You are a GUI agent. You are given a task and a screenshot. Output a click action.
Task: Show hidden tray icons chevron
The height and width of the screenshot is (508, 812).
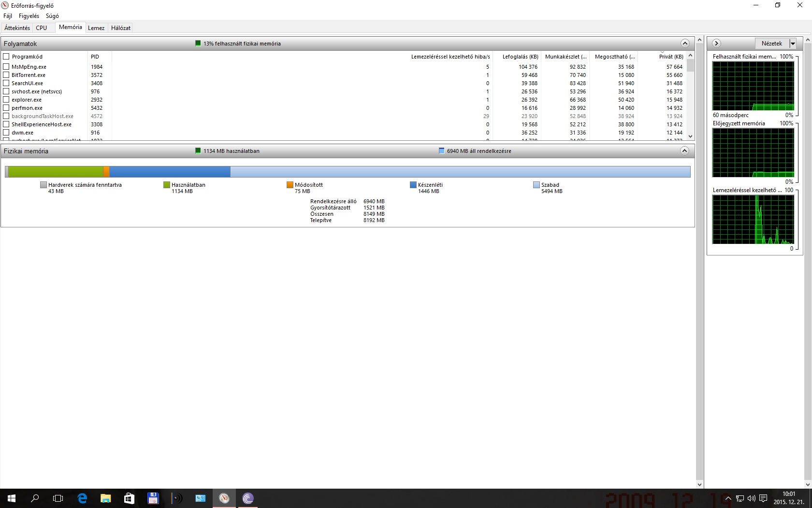(x=728, y=498)
